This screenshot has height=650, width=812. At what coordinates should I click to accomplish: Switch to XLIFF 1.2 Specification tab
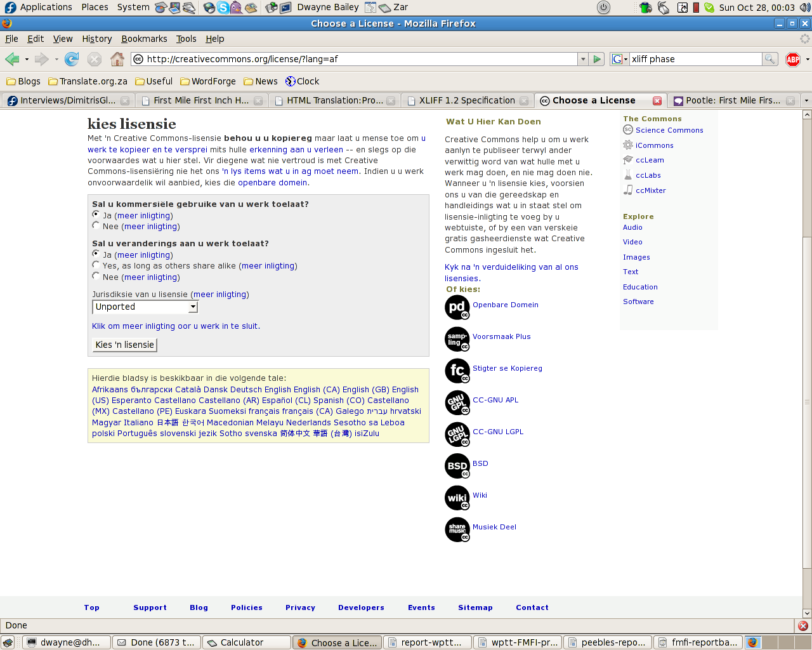pos(468,100)
